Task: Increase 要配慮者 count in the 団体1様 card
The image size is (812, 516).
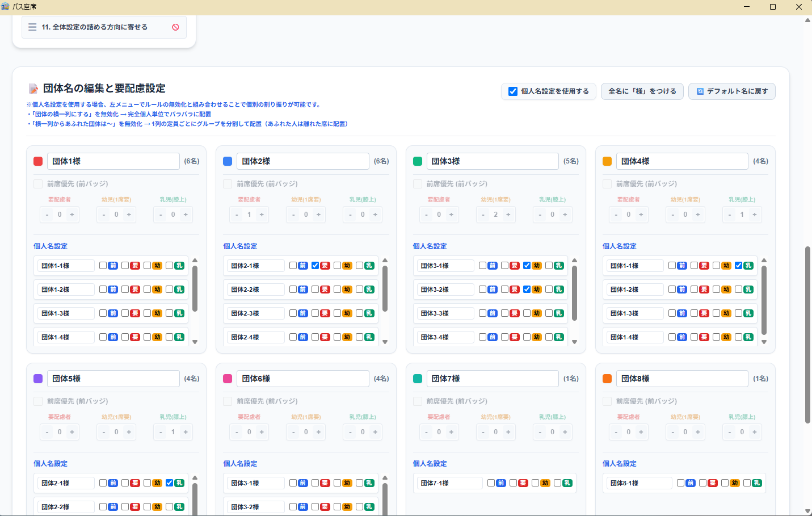Action: coord(72,215)
